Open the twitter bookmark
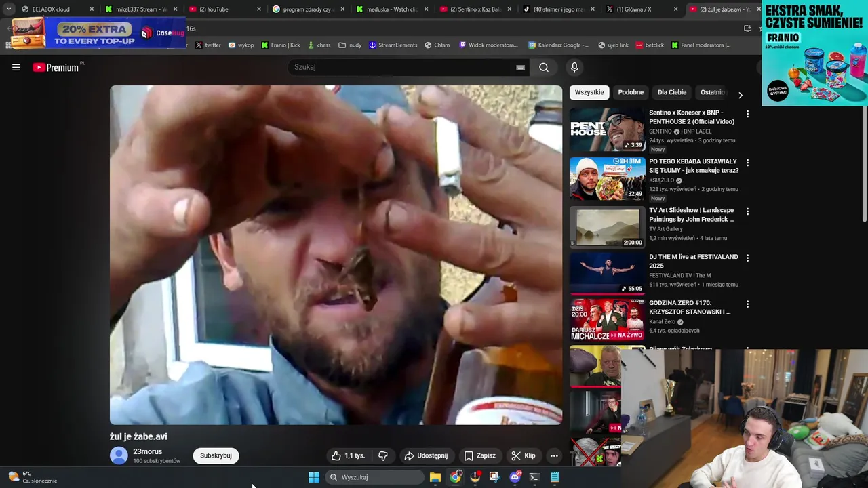The height and width of the screenshot is (488, 868). click(208, 45)
